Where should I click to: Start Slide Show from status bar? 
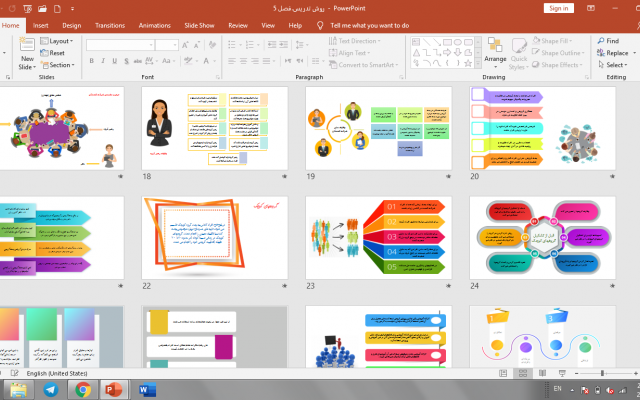coord(562,373)
